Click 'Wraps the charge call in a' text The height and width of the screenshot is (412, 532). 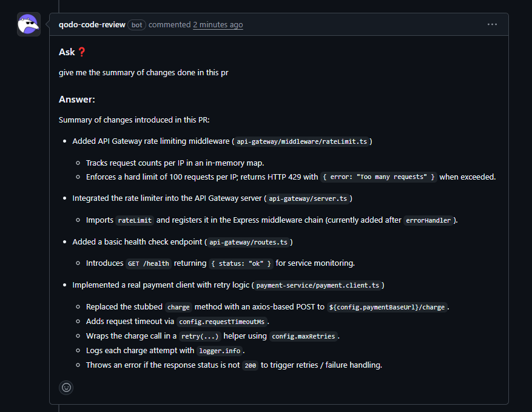pos(131,336)
